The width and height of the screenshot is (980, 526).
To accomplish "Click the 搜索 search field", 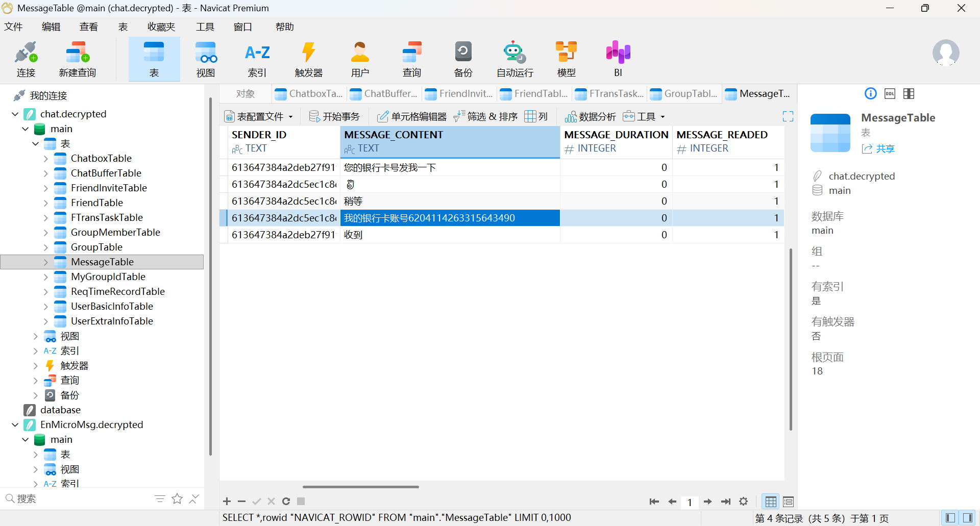I will tap(77, 498).
